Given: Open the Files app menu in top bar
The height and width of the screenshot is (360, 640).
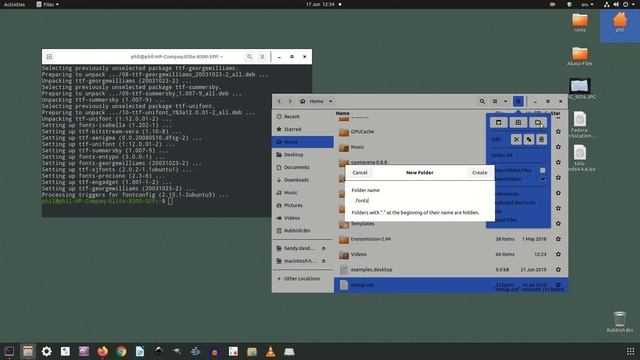Looking at the screenshot, I should pyautogui.click(x=47, y=4).
